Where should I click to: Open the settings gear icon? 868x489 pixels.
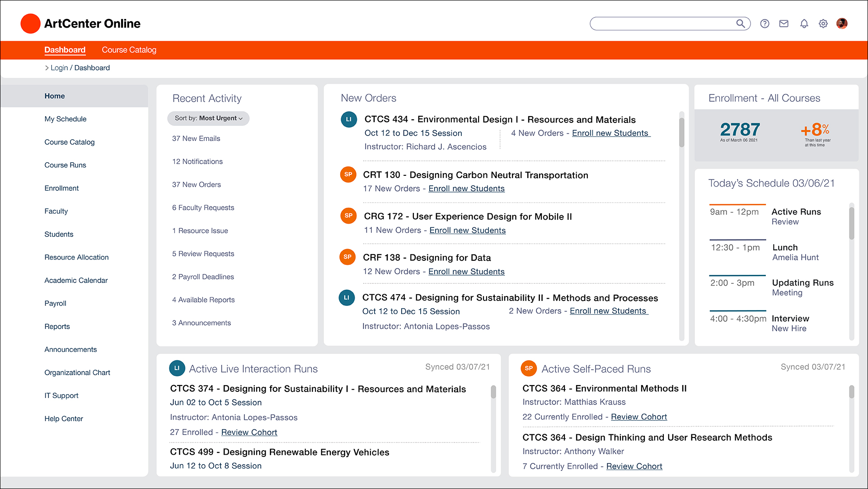(x=823, y=24)
